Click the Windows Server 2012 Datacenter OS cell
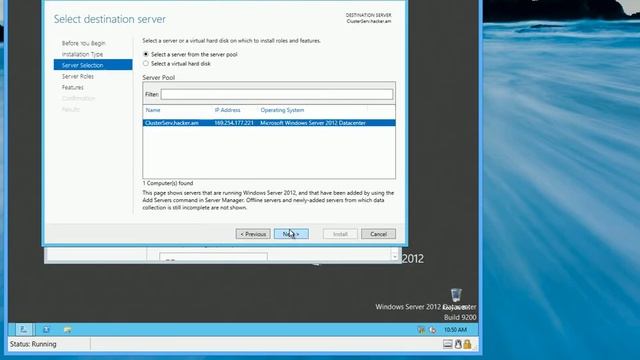The height and width of the screenshot is (360, 640). coord(313,123)
